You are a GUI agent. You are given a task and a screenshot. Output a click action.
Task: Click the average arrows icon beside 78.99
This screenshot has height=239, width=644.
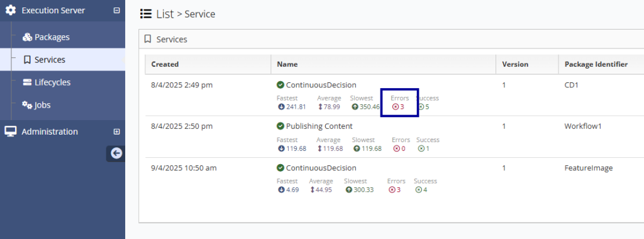(x=320, y=107)
